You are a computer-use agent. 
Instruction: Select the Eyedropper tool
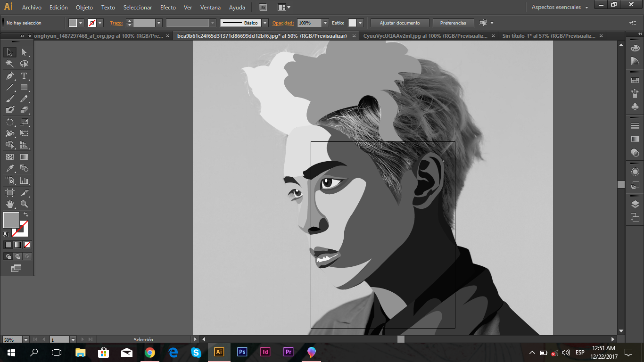9,168
